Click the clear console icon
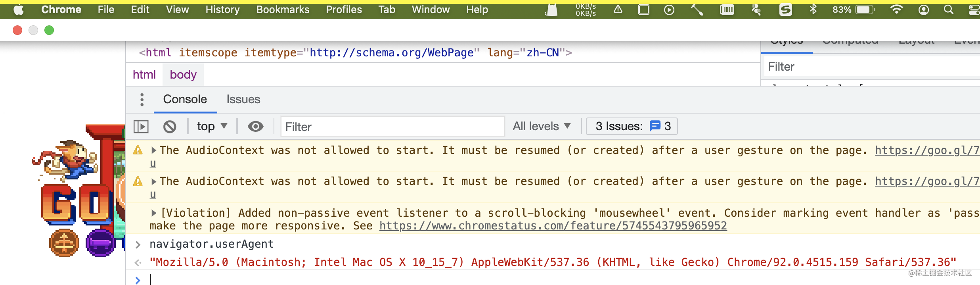The width and height of the screenshot is (980, 285). pyautogui.click(x=170, y=127)
